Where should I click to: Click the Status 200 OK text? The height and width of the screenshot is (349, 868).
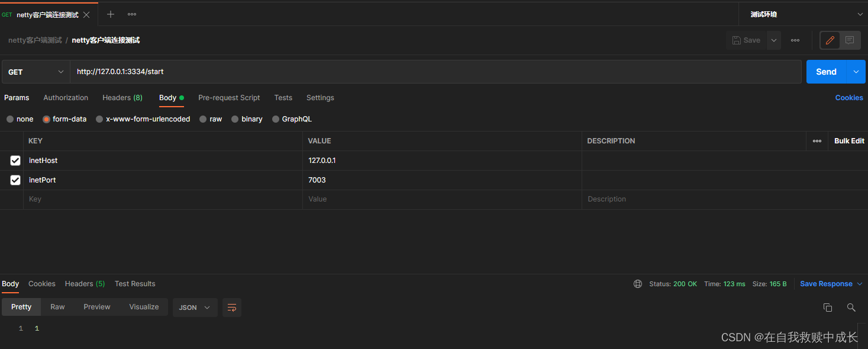point(673,284)
